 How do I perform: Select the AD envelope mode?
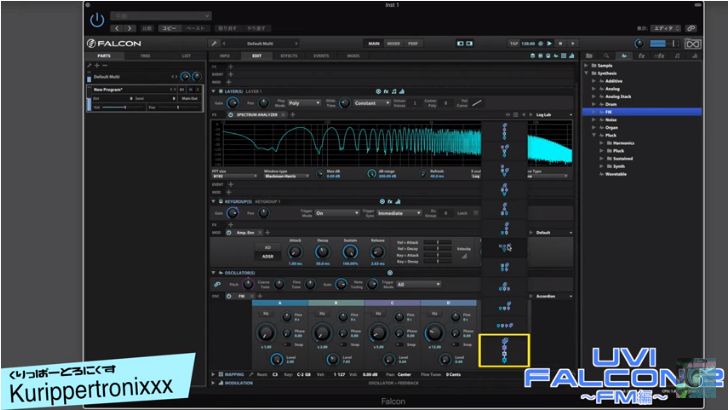(268, 247)
